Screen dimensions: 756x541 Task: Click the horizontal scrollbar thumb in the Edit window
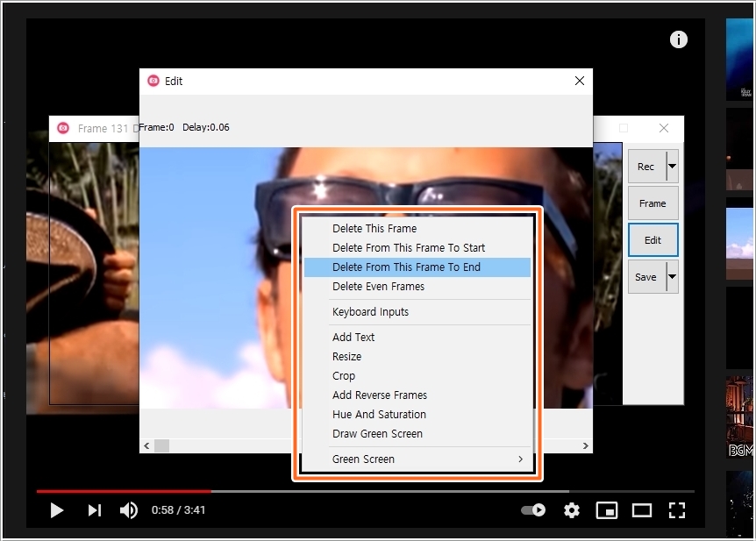161,446
